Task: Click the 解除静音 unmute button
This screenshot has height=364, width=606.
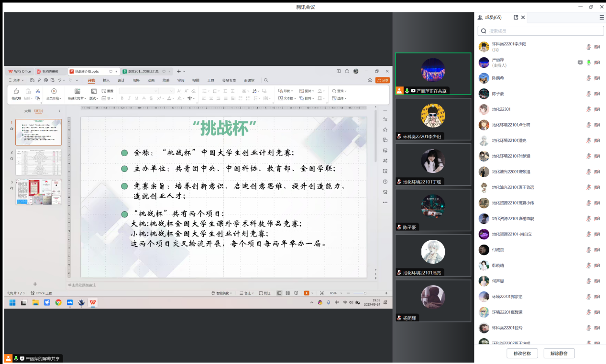Action: 559,353
